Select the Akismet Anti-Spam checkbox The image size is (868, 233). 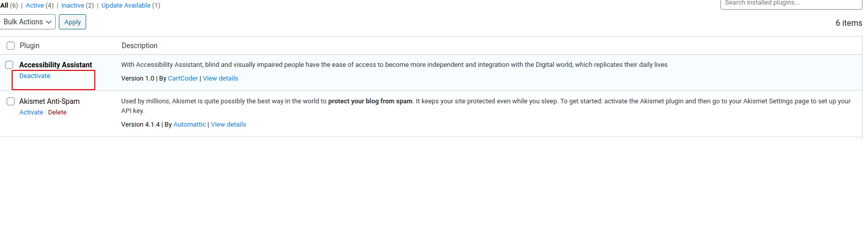(11, 101)
